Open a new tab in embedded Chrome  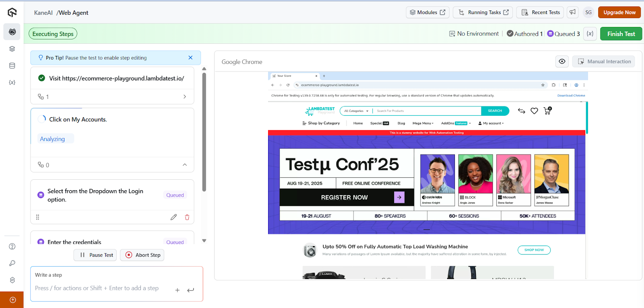click(324, 76)
